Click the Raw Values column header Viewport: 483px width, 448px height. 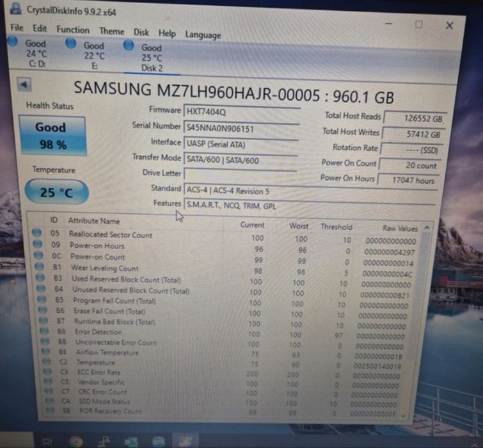click(x=400, y=228)
